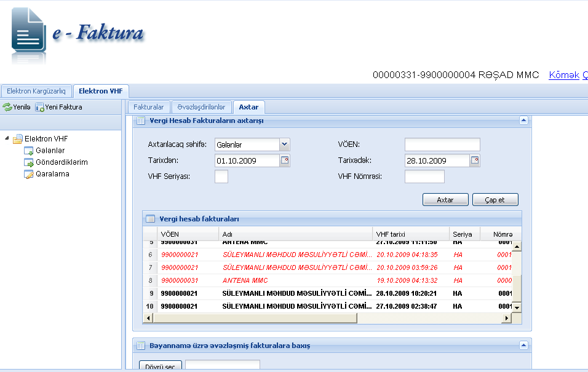Open the Fakturalar tab
588x372 pixels.
(149, 107)
